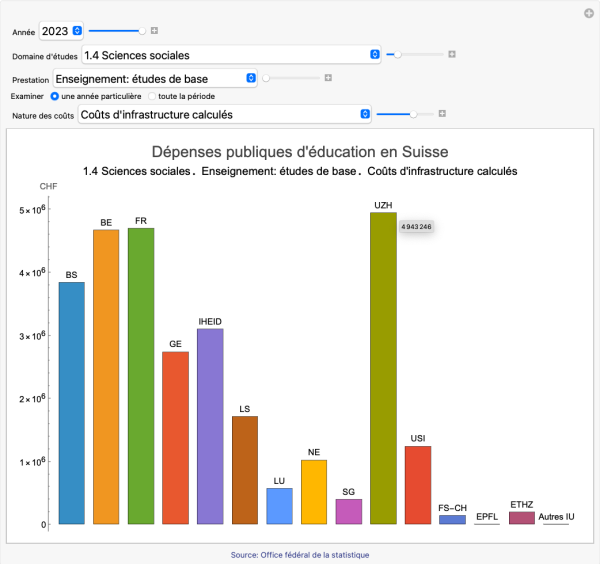
Task: Click the Prestation slider thumb
Action: click(266, 77)
